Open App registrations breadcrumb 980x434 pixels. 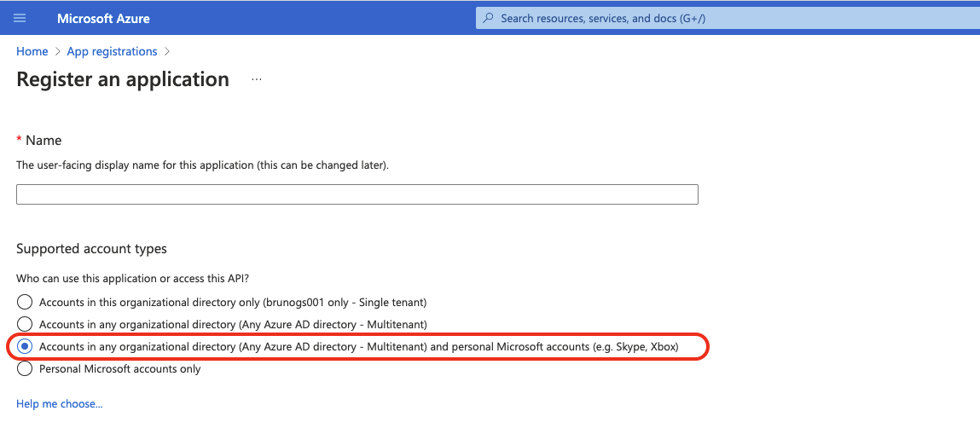(112, 51)
